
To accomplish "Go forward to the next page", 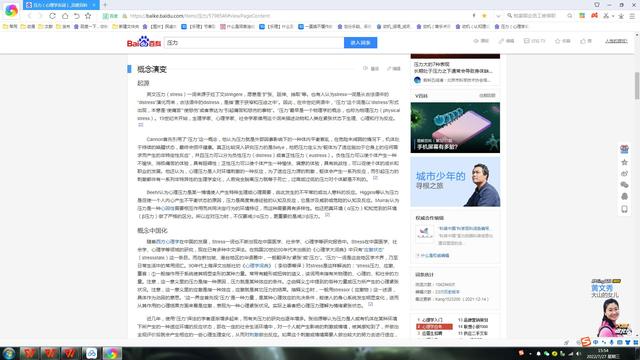I will tap(40, 16).
